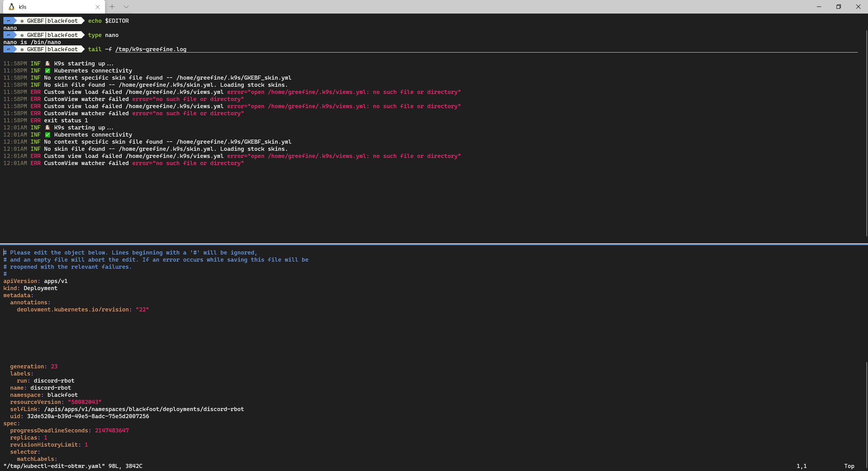This screenshot has height=471, width=868.
Task: Click the arrow tip of the blackfoot prompt segment
Action: [x=84, y=21]
